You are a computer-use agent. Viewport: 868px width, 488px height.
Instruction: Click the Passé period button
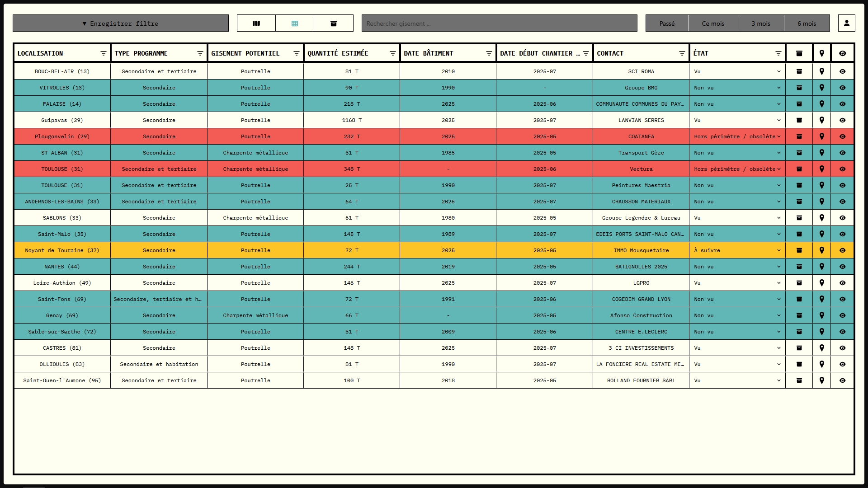coord(667,23)
